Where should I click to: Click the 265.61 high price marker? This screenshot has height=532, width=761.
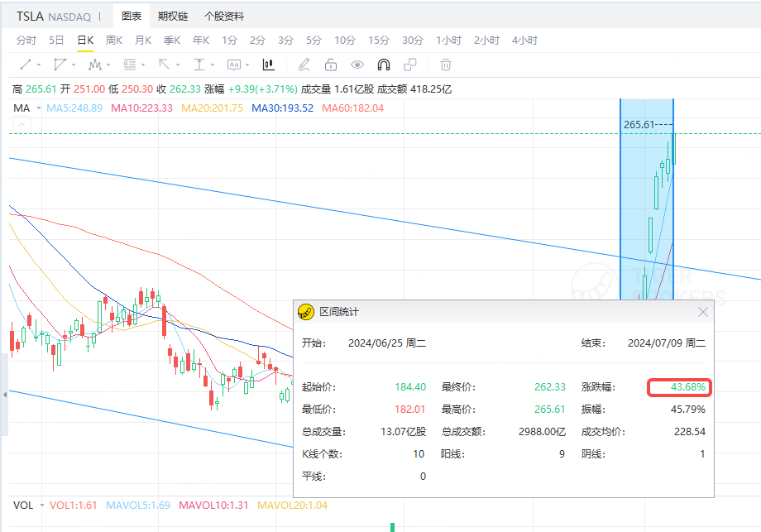[x=639, y=125]
